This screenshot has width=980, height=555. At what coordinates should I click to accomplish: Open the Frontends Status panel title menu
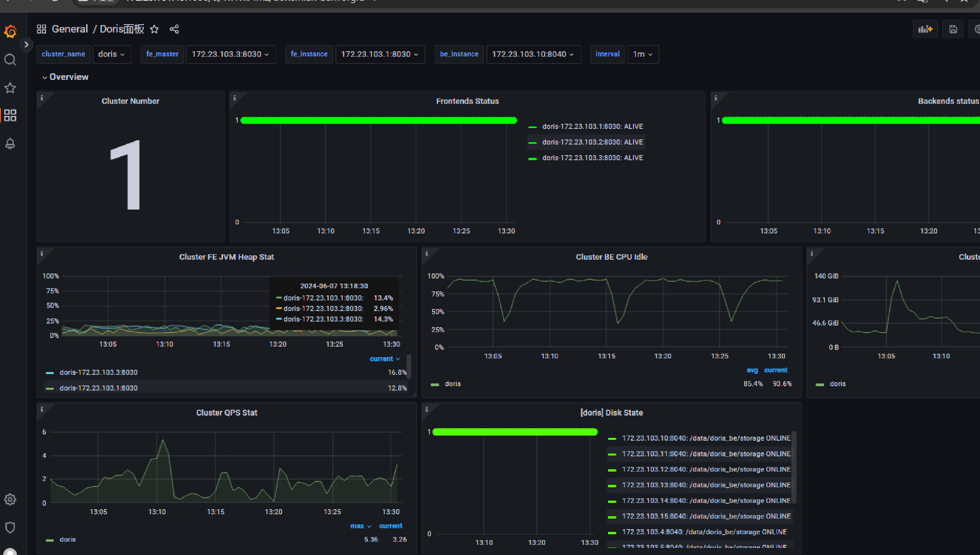point(467,101)
